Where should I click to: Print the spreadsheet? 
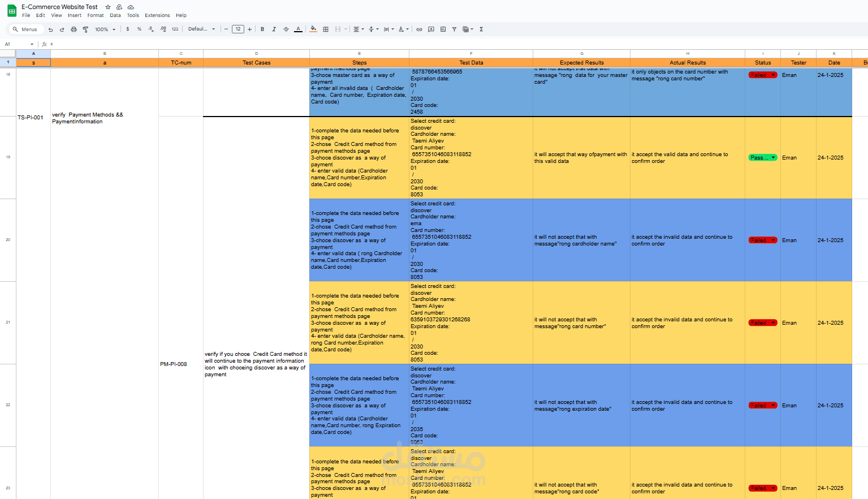(x=74, y=29)
